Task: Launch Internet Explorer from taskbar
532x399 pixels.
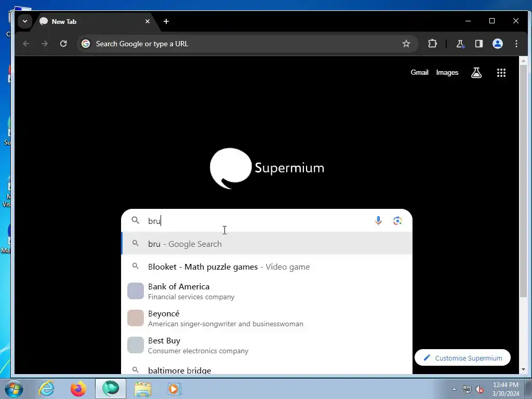Action: 46,389
